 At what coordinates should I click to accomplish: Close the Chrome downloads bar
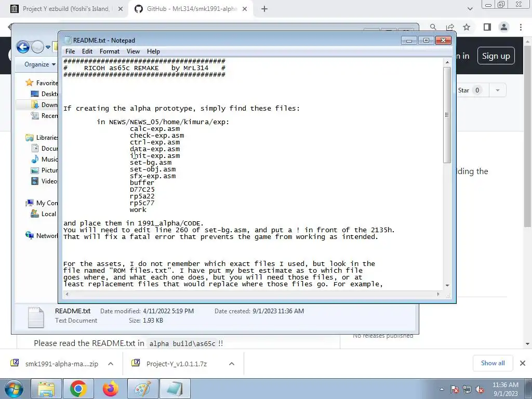coord(523,363)
